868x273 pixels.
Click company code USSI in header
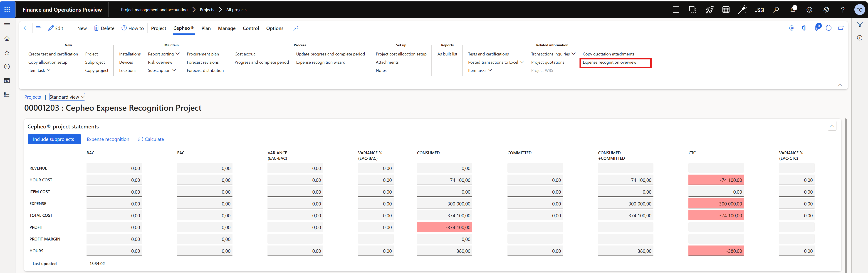click(x=759, y=10)
